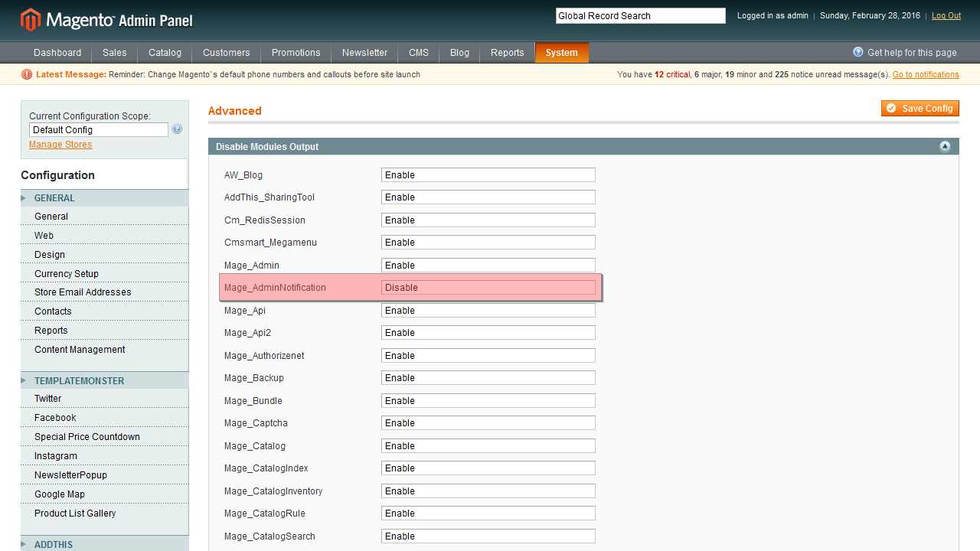Open the Mage_CatalogRule output dropdown
This screenshot has width=980, height=551.
488,514
